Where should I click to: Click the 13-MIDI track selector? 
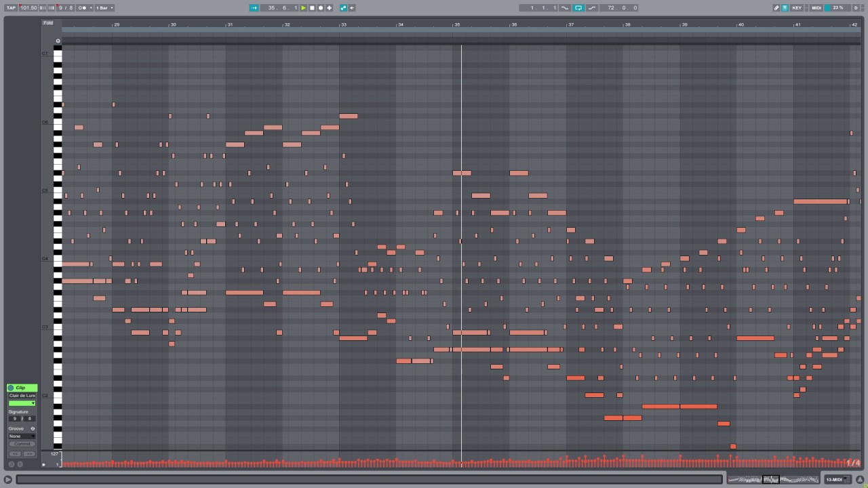click(x=837, y=480)
